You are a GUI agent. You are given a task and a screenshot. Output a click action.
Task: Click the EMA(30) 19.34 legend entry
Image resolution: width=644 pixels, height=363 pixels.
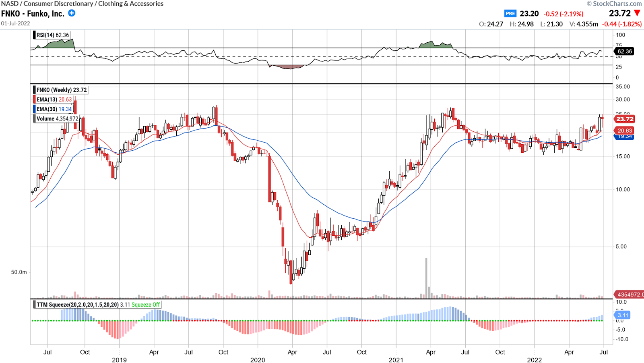tap(54, 109)
